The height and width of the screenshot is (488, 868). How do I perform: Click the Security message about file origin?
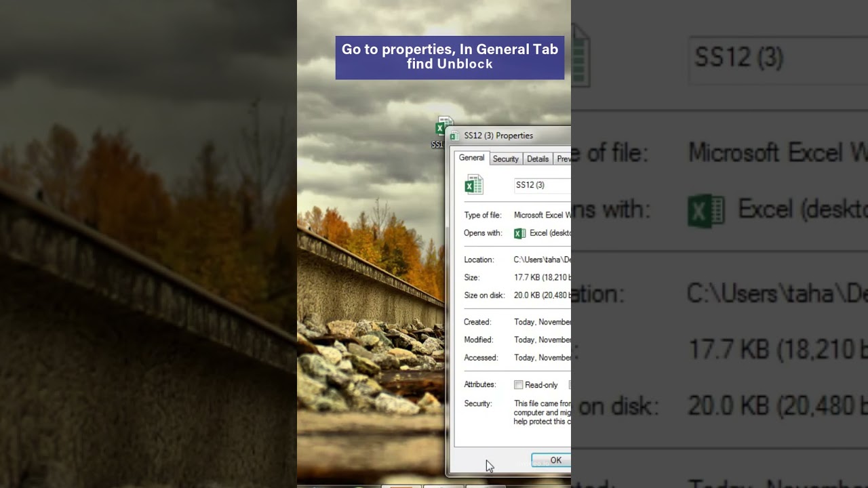click(542, 412)
